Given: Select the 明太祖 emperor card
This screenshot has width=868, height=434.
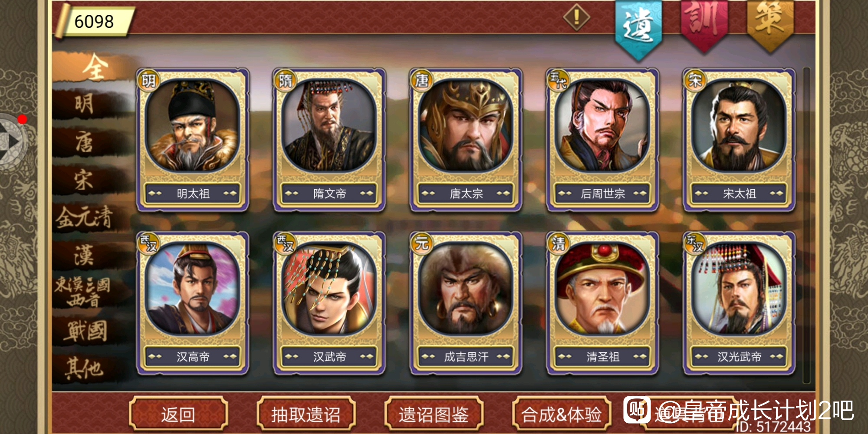Looking at the screenshot, I should (x=192, y=139).
